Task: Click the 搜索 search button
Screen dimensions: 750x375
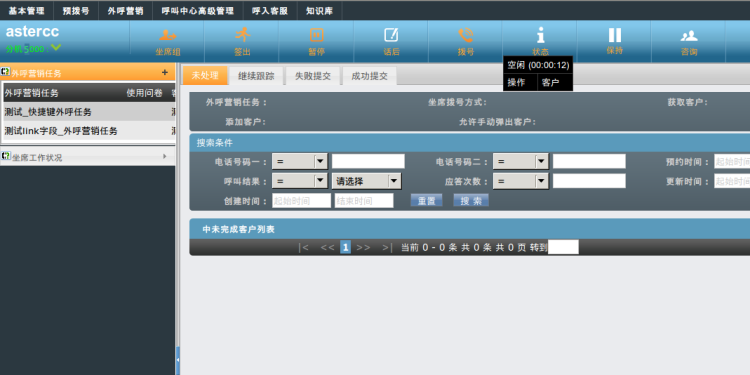Action: tap(471, 201)
